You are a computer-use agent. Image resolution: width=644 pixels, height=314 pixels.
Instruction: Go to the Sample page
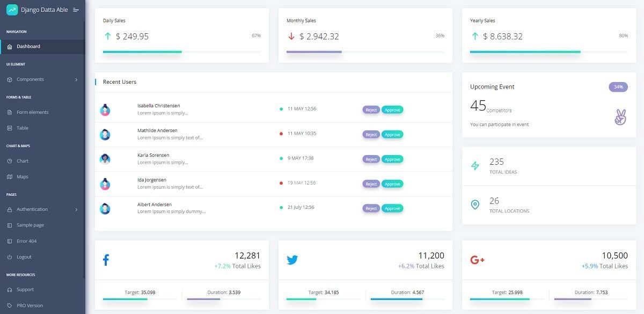tap(30, 225)
